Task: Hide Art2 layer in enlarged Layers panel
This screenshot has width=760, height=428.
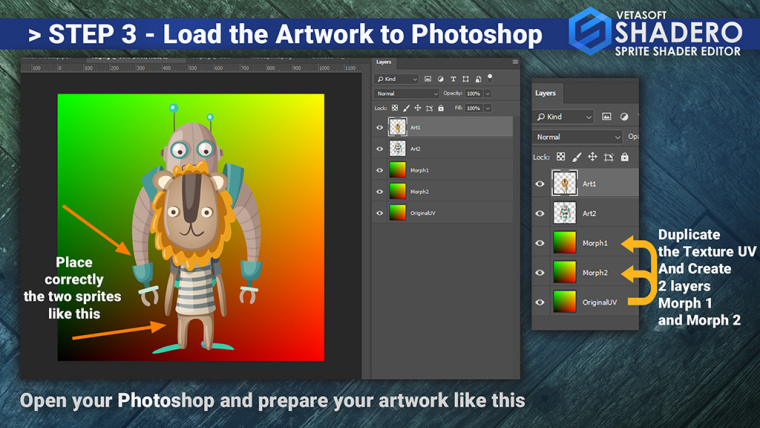Action: [x=539, y=213]
